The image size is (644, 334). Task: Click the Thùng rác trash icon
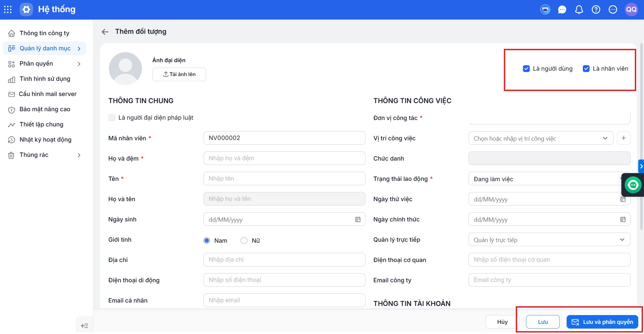11,155
